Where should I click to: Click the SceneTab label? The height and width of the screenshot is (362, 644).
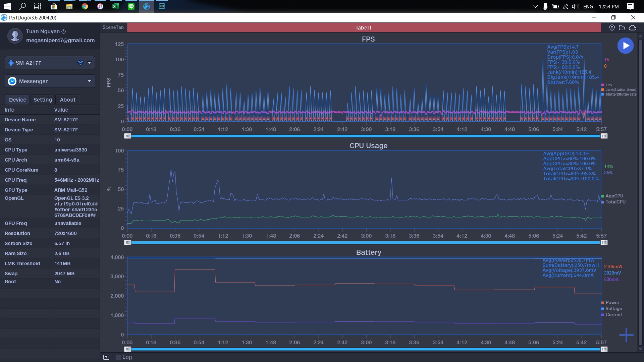[x=113, y=27]
